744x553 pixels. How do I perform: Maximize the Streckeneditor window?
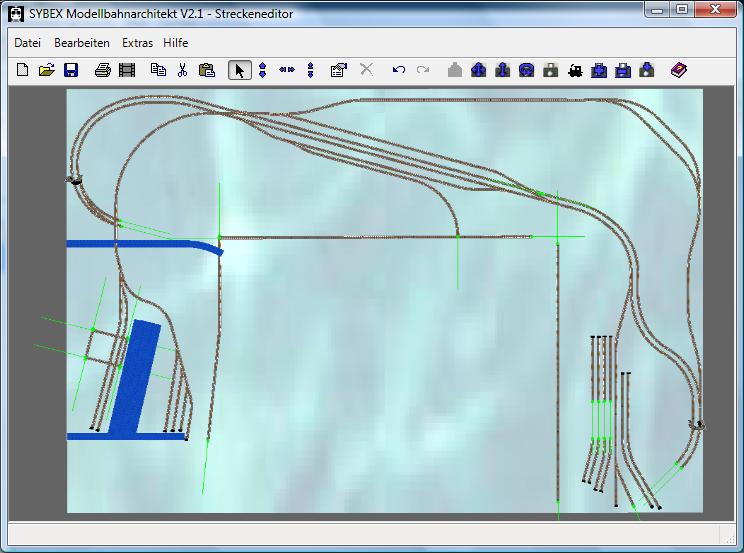(682, 10)
